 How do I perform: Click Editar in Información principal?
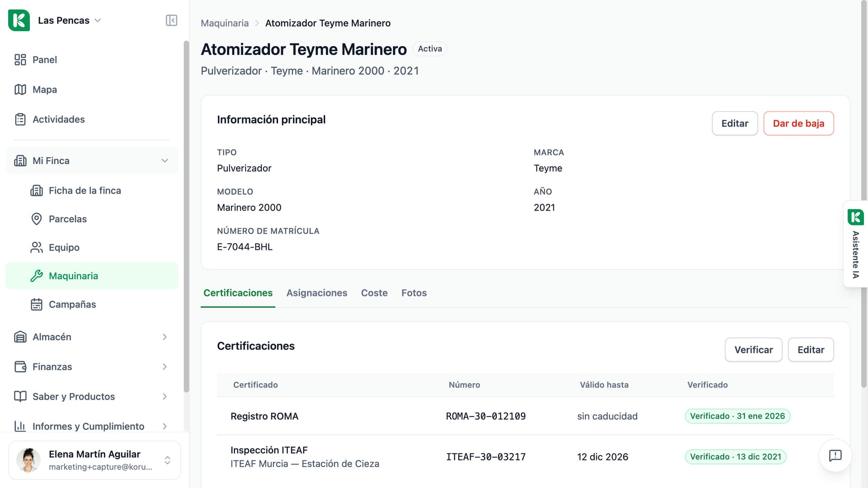(735, 123)
